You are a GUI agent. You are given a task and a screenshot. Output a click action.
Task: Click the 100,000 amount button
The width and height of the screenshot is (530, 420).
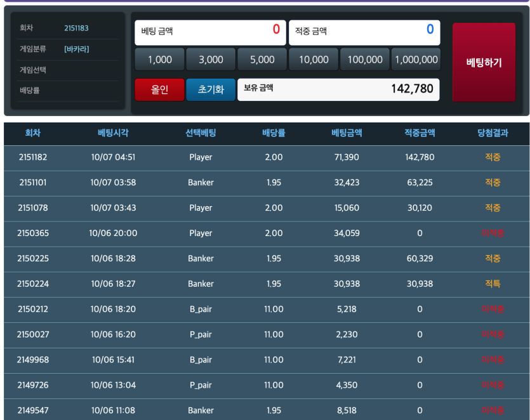pyautogui.click(x=365, y=60)
